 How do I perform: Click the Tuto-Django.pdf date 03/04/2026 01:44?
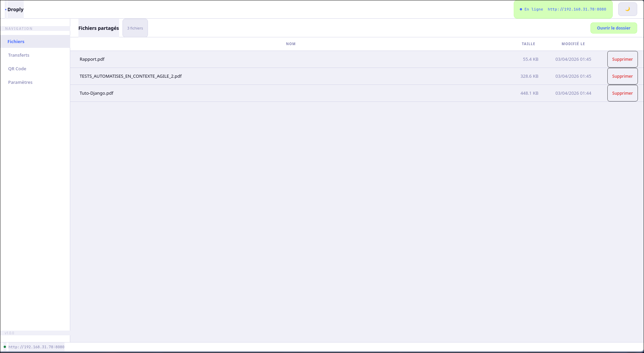[573, 93]
